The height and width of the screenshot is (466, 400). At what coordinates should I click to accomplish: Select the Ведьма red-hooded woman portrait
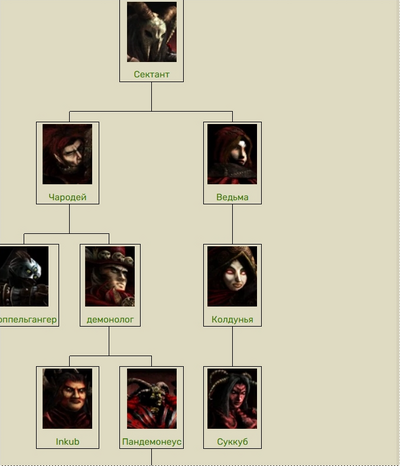click(232, 154)
